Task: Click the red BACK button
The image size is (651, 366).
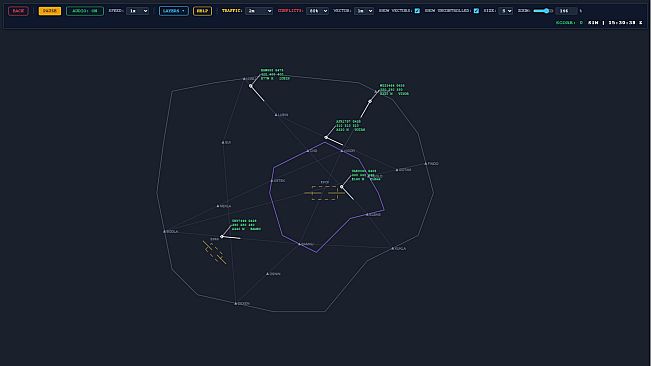Action: click(18, 11)
